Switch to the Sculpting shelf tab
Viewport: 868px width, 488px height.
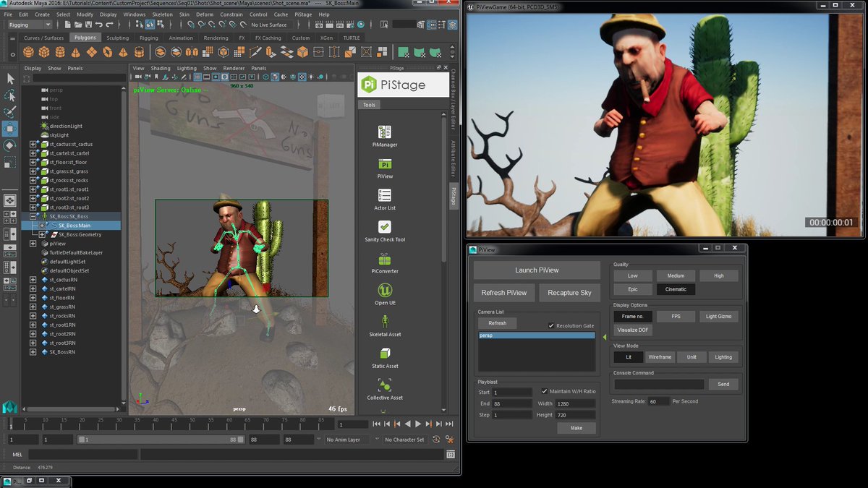pos(117,38)
